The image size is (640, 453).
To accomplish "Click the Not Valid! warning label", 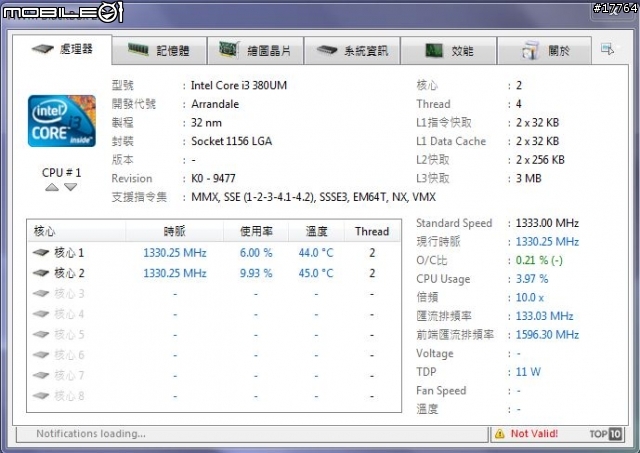I will 534,433.
